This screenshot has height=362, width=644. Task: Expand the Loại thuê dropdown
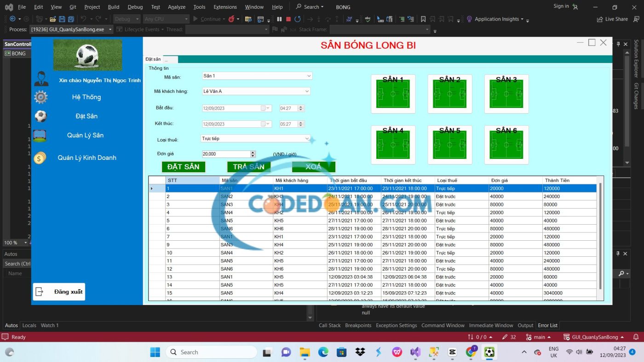tap(307, 138)
